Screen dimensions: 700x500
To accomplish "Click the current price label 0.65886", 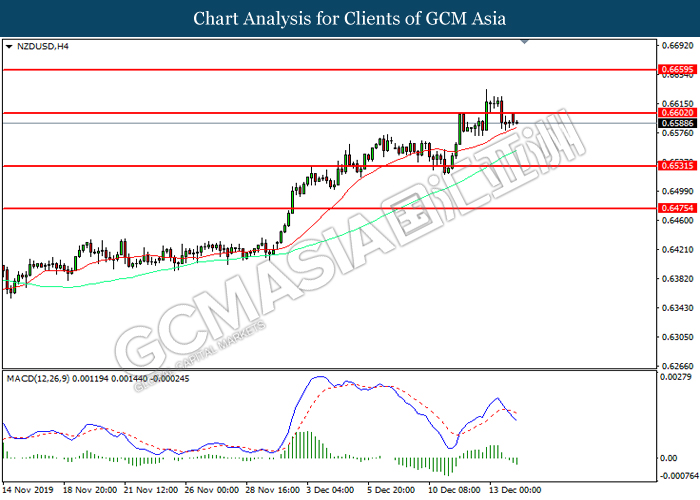I will (677, 123).
